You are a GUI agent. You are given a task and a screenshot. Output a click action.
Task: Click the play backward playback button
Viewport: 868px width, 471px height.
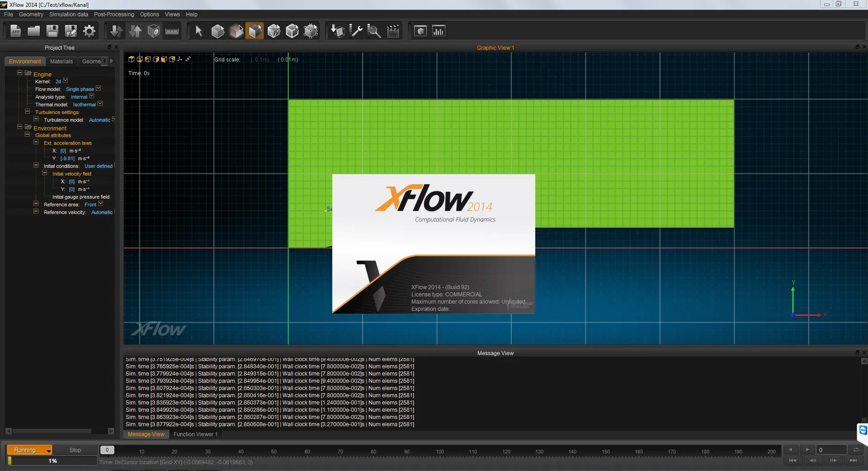[x=791, y=450]
